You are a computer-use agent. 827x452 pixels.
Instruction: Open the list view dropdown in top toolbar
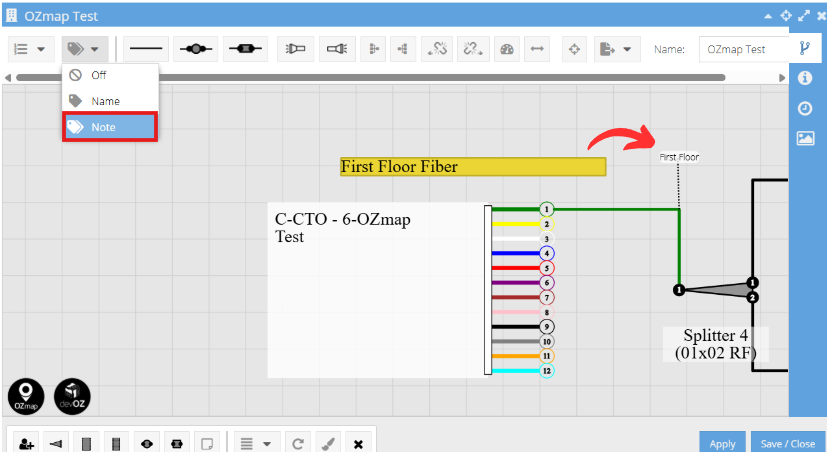[29, 49]
